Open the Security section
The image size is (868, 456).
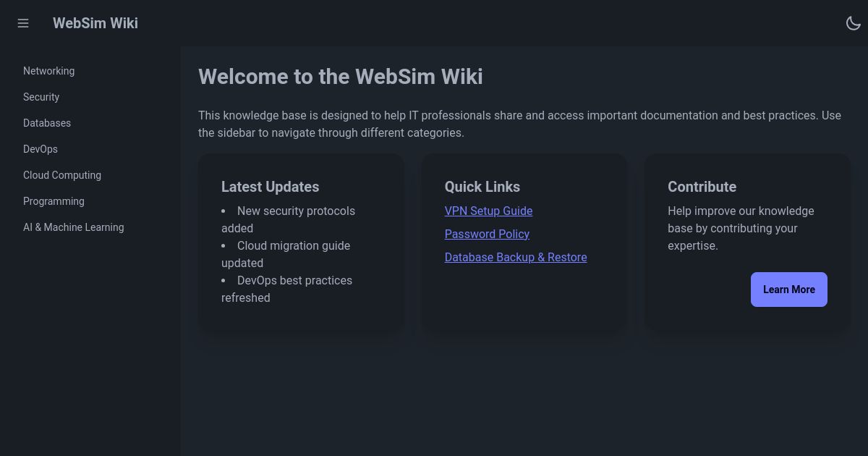coord(41,97)
